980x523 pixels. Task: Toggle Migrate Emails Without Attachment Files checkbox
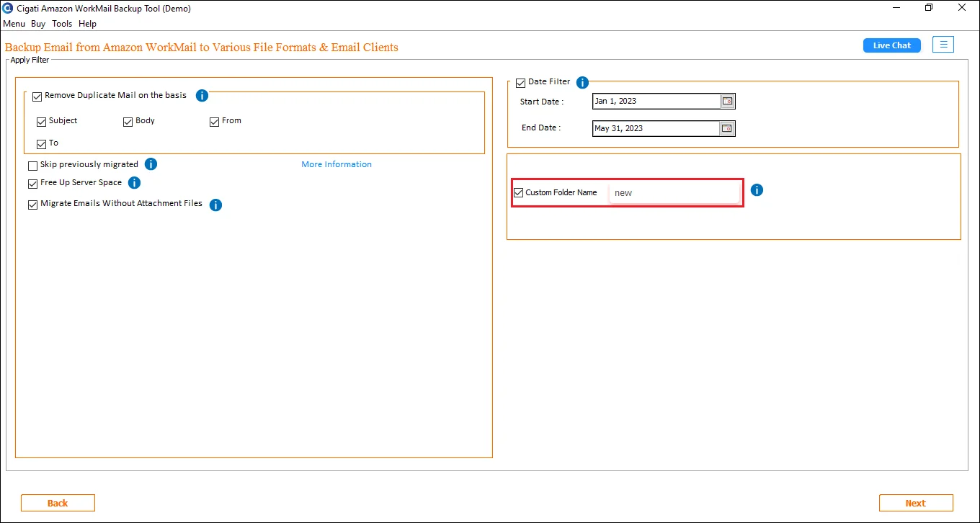[x=32, y=205]
